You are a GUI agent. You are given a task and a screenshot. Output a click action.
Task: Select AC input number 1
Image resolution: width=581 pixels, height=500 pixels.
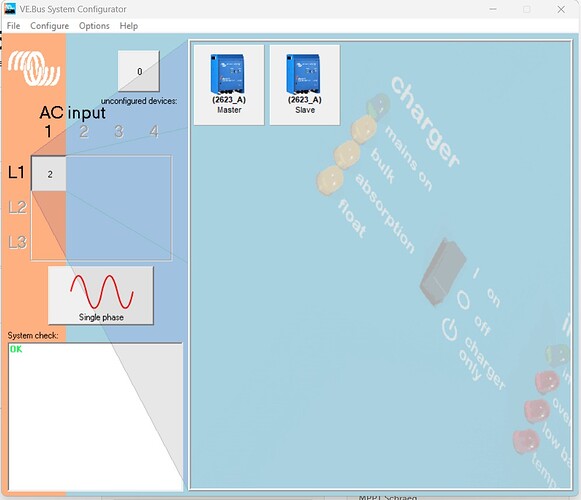pyautogui.click(x=48, y=132)
